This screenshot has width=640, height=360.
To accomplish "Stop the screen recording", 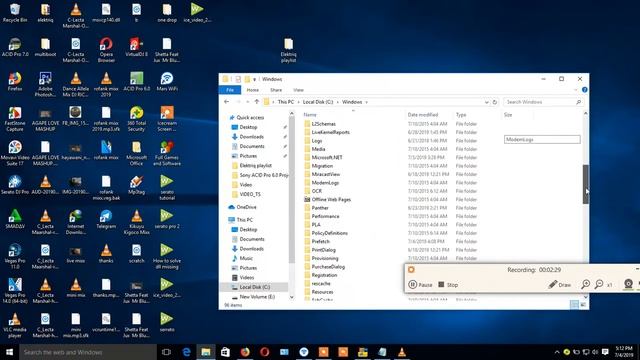I will (448, 284).
